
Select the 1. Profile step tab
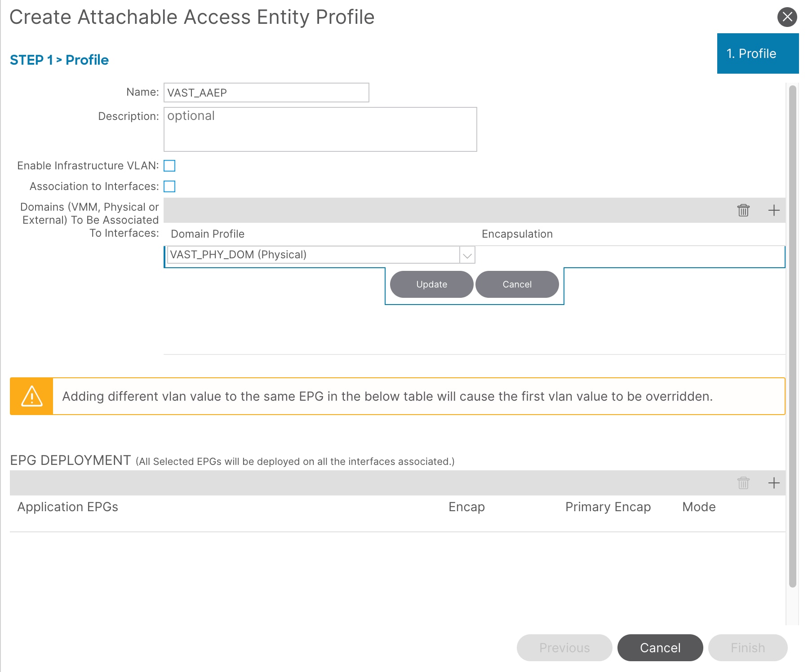(x=757, y=53)
